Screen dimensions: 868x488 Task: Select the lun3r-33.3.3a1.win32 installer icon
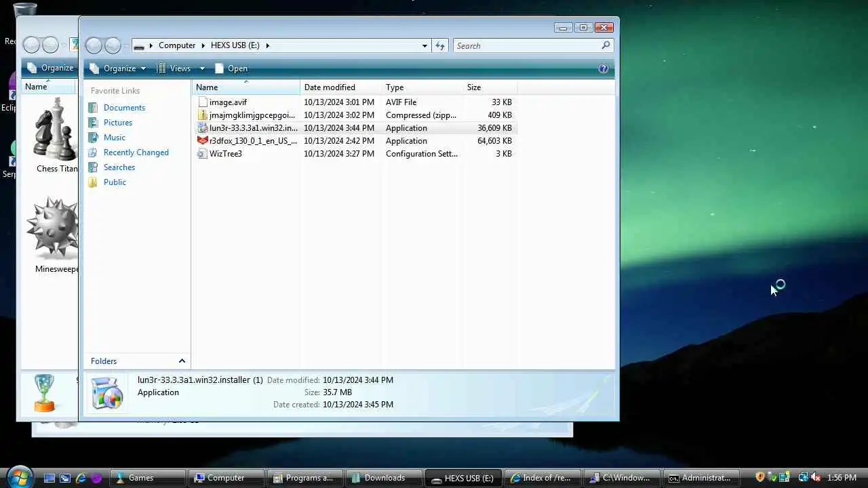click(202, 128)
